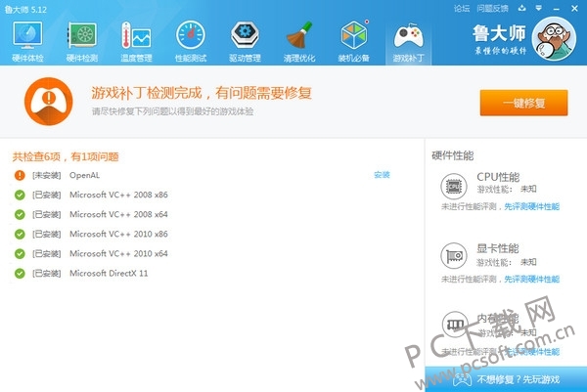Click the green check beside VC++ 2008 x64

tap(20, 214)
